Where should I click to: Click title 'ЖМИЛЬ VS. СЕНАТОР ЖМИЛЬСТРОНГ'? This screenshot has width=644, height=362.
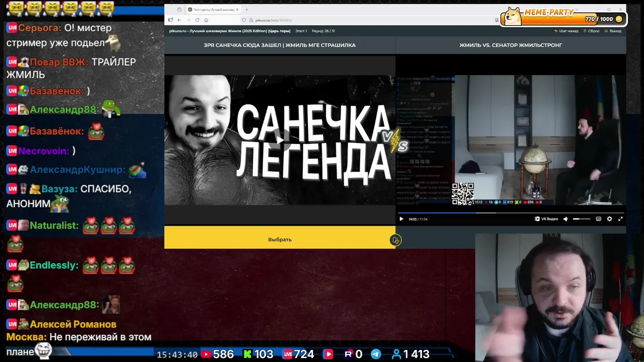[511, 45]
